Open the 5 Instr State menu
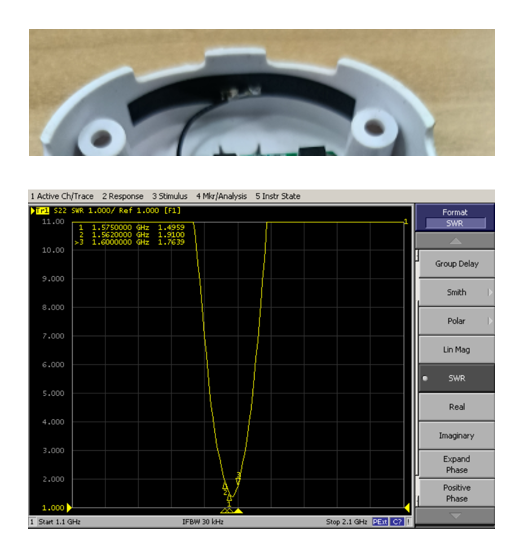 pos(278,196)
